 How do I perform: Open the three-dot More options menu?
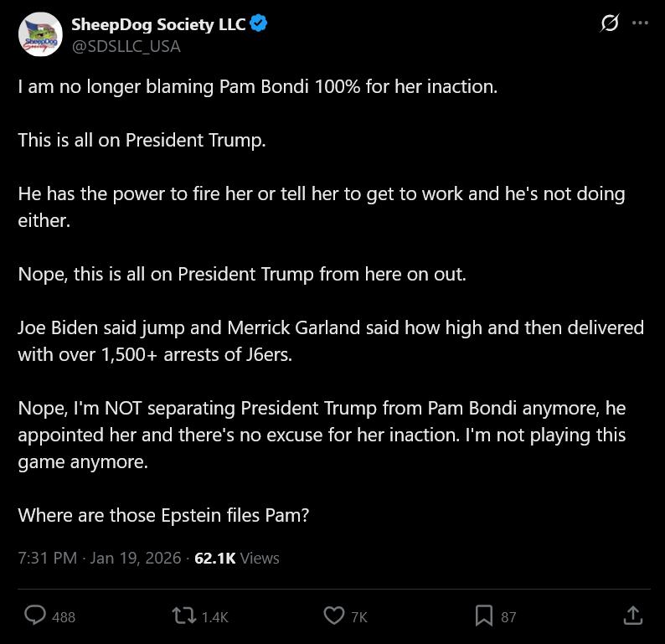click(640, 24)
